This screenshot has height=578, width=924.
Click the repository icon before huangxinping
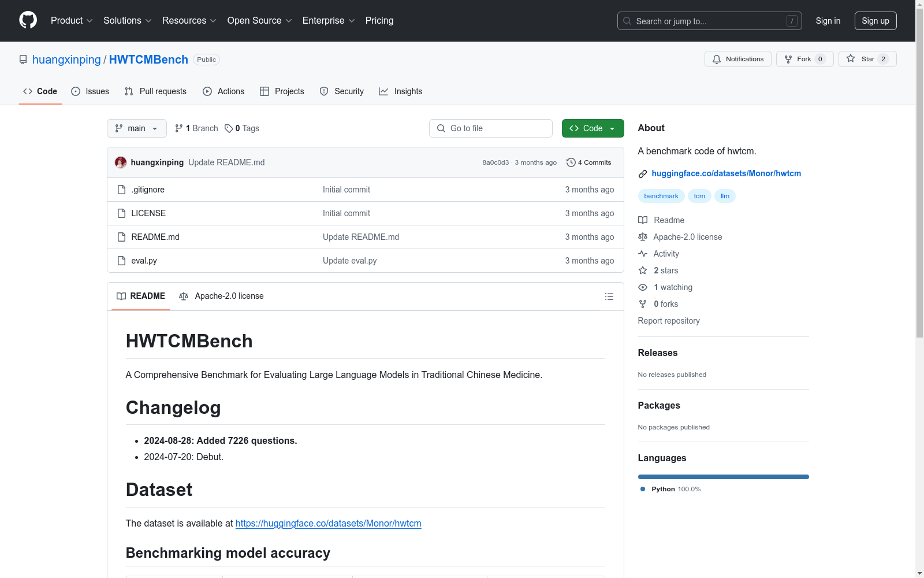(23, 60)
